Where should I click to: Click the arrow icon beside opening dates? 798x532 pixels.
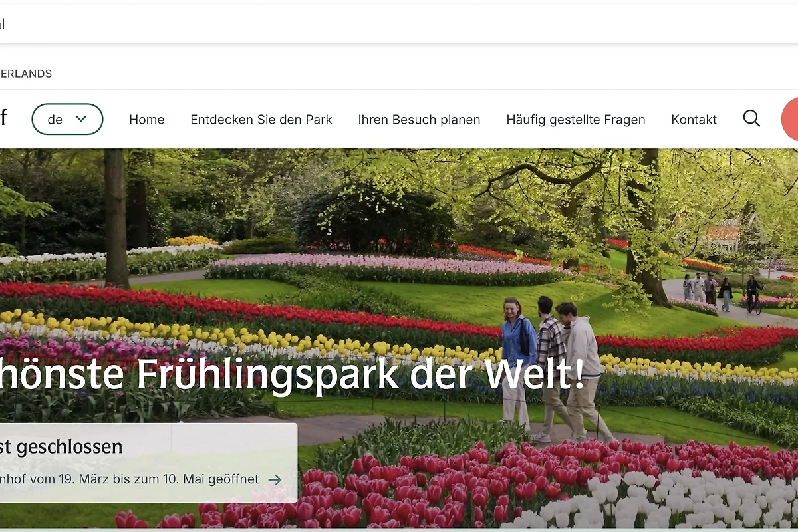pos(275,479)
